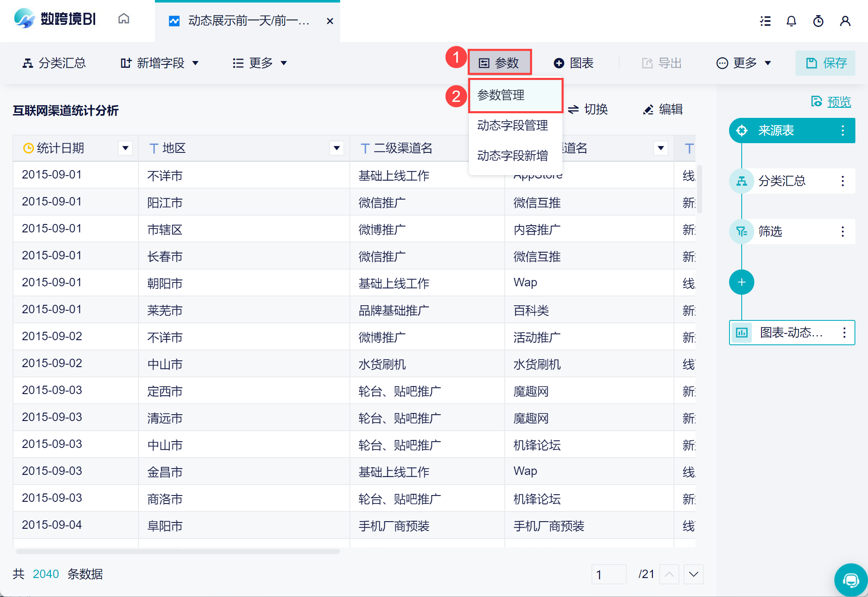The image size is (868, 597).
Task: Open the user profile icon
Action: point(845,21)
